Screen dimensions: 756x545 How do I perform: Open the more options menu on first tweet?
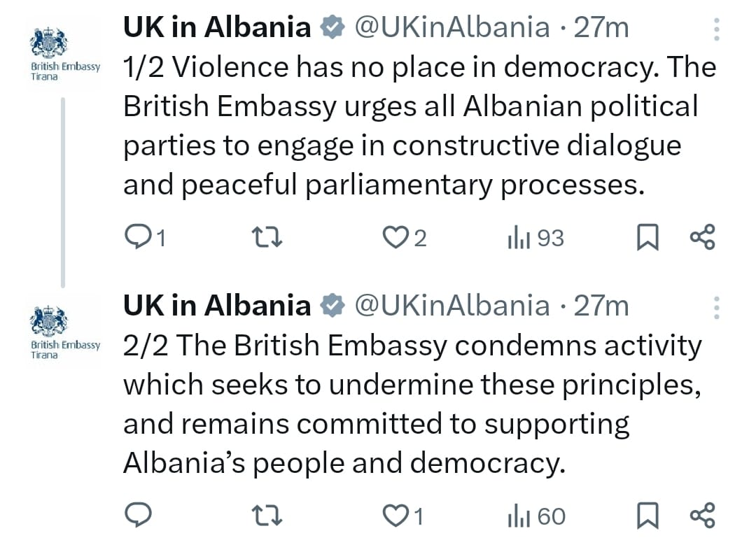(716, 29)
